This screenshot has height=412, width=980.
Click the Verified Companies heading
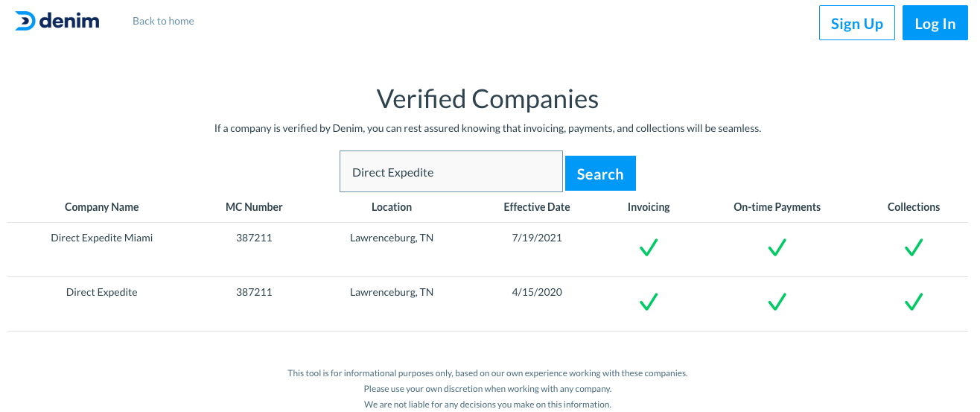[488, 99]
